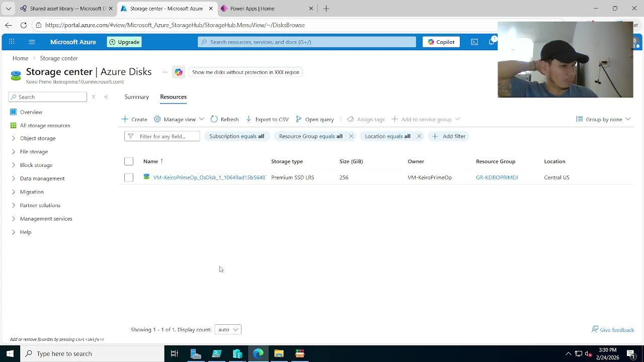
Task: Expand the Data management section
Action: point(42,178)
